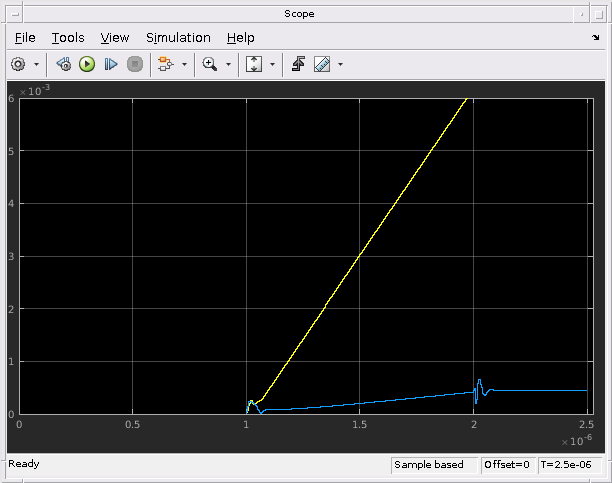Click the 'T=2.5e-06' status field

pyautogui.click(x=569, y=465)
